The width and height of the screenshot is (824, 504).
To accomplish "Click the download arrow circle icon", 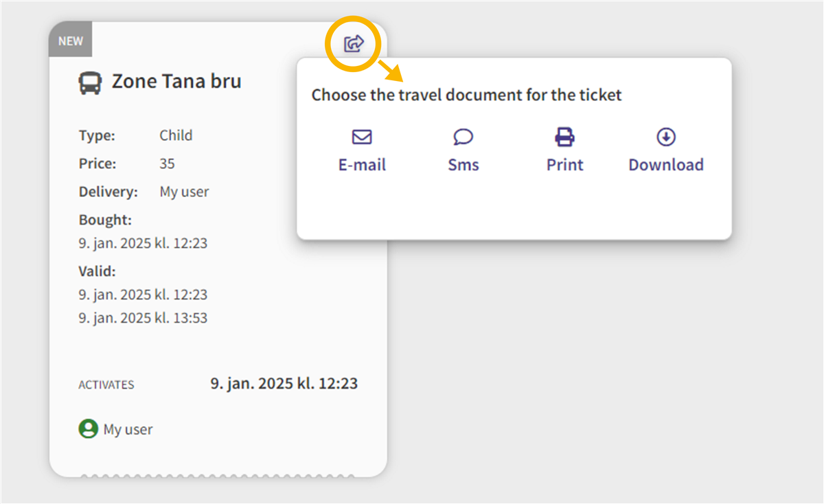I will [x=666, y=137].
